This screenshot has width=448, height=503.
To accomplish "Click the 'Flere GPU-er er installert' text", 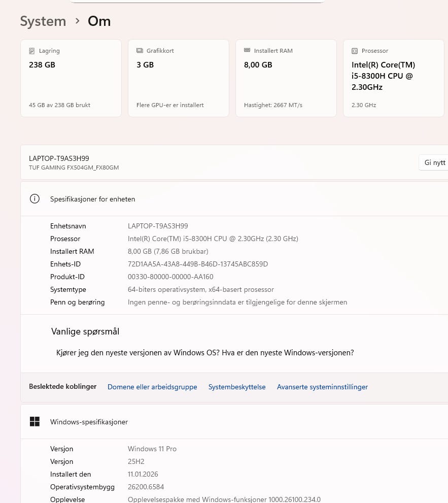I will 170,105.
